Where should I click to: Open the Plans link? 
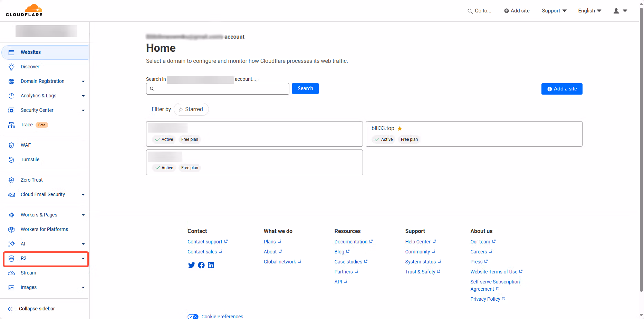point(272,242)
